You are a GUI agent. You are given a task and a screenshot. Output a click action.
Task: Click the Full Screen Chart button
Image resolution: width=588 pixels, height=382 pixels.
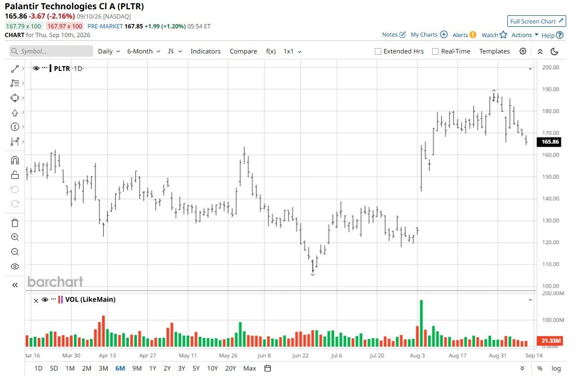click(536, 21)
